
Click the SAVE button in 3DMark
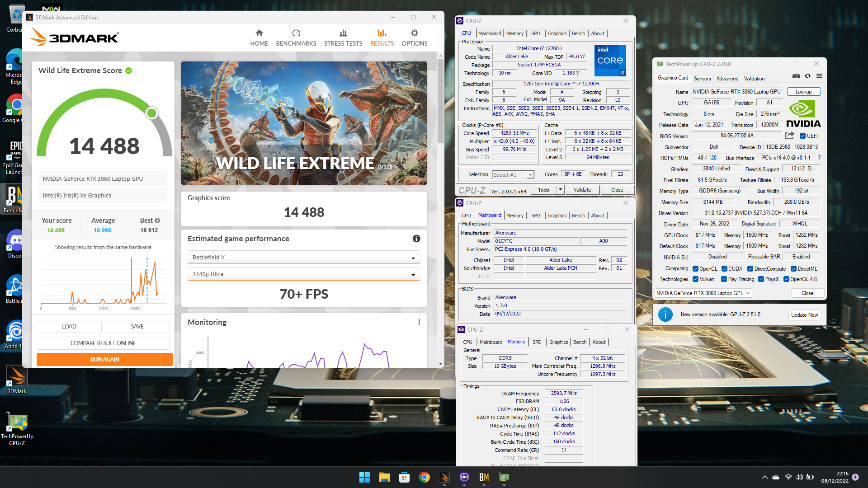[137, 326]
